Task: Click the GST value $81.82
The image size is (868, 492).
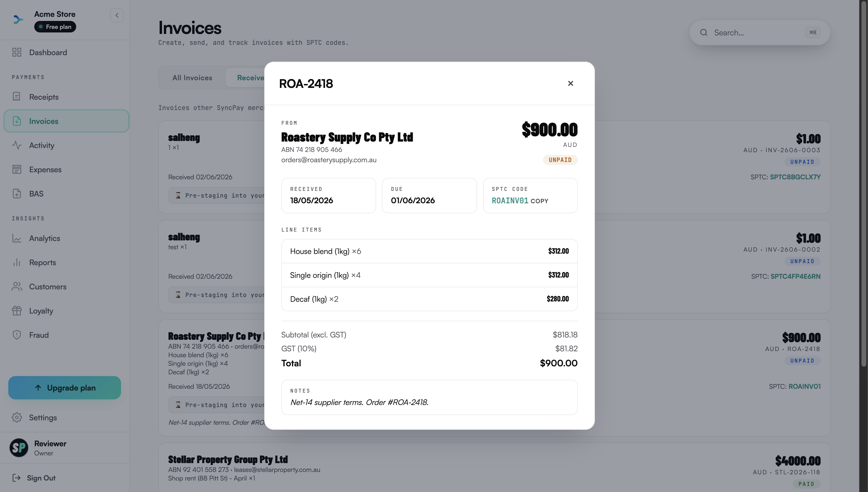Action: point(566,348)
